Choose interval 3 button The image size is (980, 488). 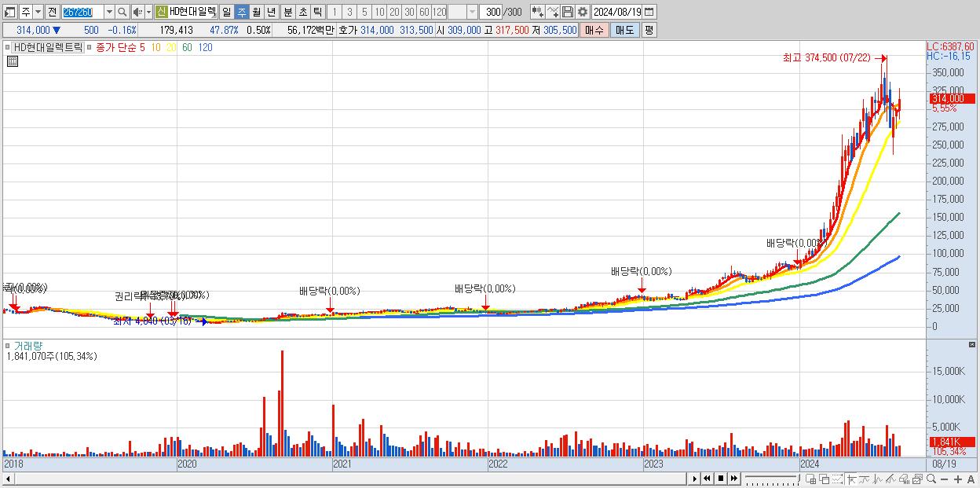pyautogui.click(x=349, y=12)
